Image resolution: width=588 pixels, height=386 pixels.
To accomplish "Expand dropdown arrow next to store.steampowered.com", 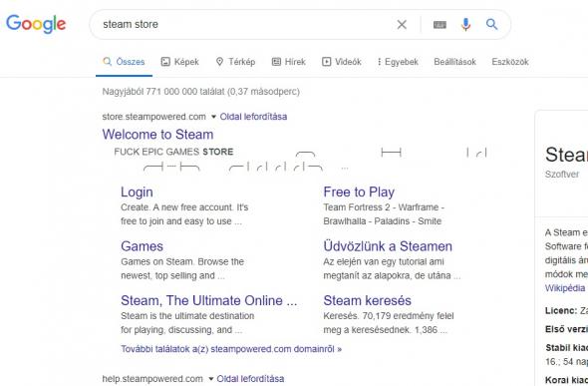I will (213, 117).
